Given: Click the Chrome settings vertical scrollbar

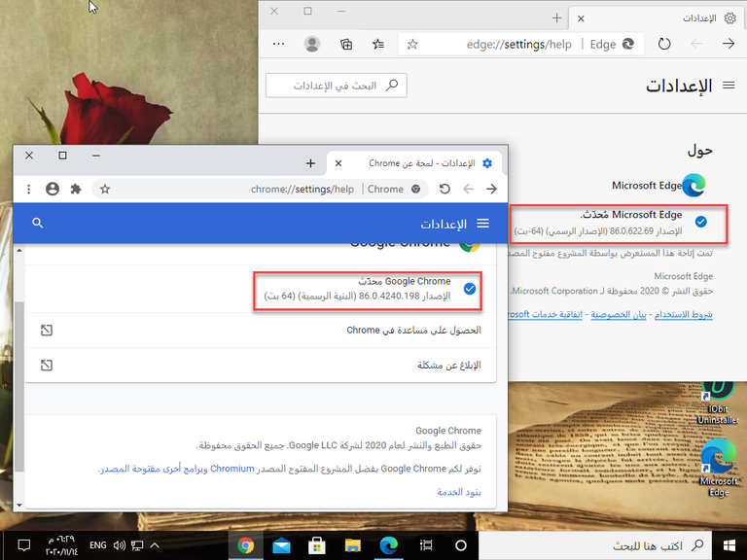Looking at the screenshot, I should point(19,386).
